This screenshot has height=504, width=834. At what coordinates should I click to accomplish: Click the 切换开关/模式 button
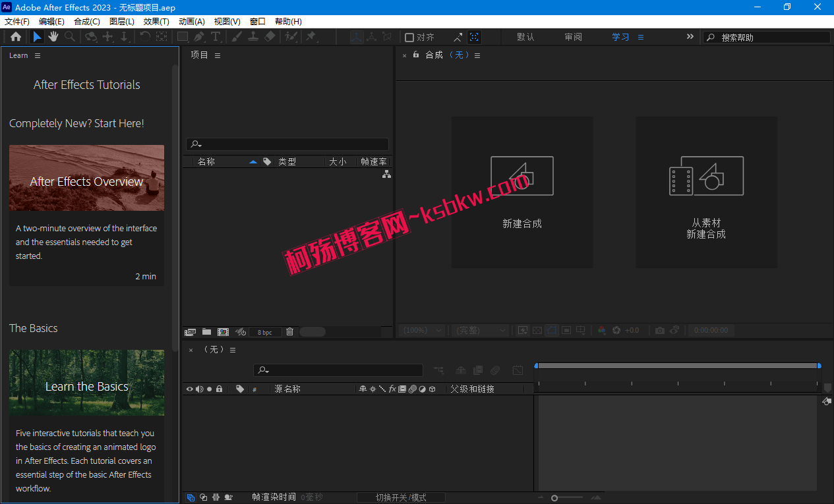401,497
